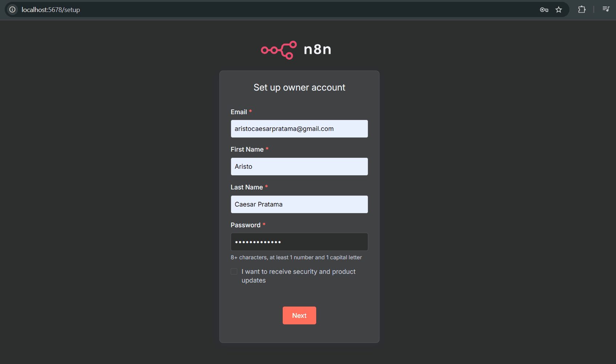
Task: Open the browser Extensions puzzle icon
Action: tap(581, 9)
